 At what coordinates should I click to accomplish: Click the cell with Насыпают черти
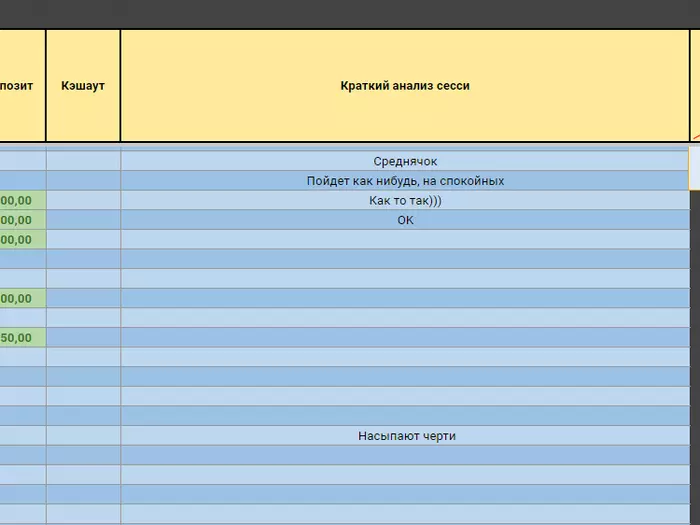[405, 436]
